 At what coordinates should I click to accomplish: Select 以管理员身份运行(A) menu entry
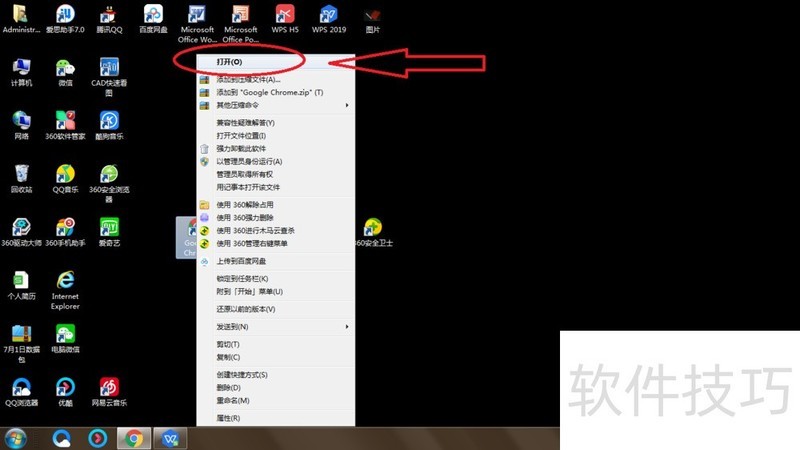pos(250,161)
